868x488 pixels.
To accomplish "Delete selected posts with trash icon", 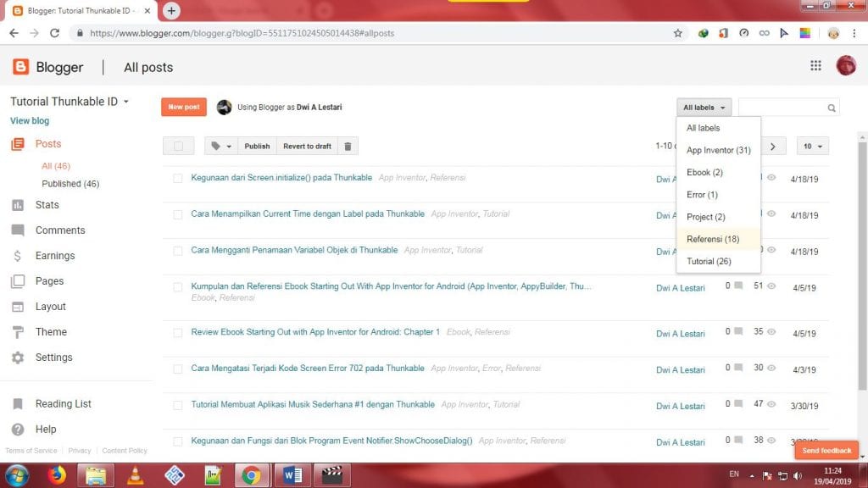I will tap(348, 146).
